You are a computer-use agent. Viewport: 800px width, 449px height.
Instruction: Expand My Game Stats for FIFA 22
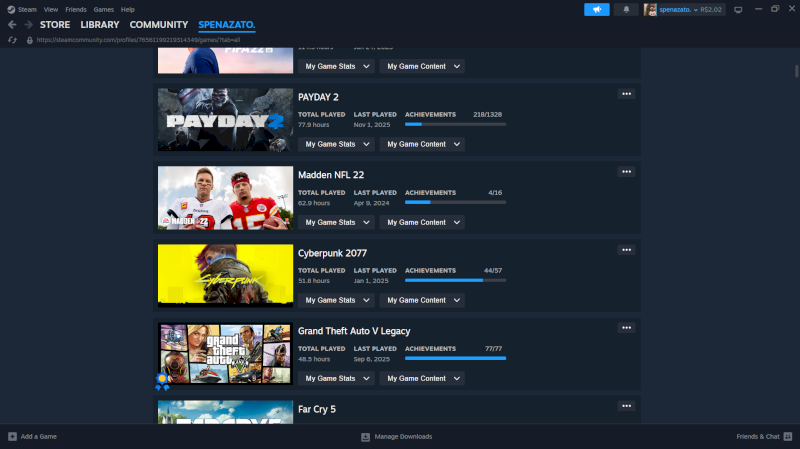[x=336, y=66]
